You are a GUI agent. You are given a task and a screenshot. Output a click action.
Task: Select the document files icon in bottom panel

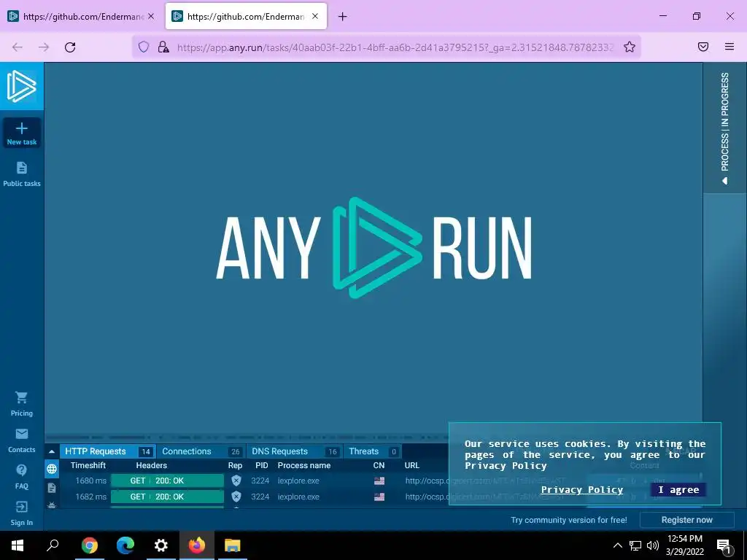pyautogui.click(x=52, y=488)
